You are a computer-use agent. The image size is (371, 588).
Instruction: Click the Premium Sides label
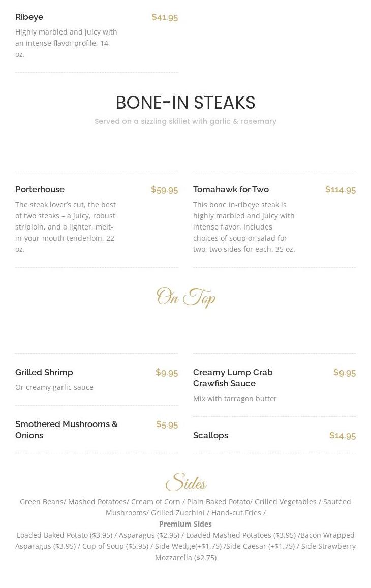(185, 524)
